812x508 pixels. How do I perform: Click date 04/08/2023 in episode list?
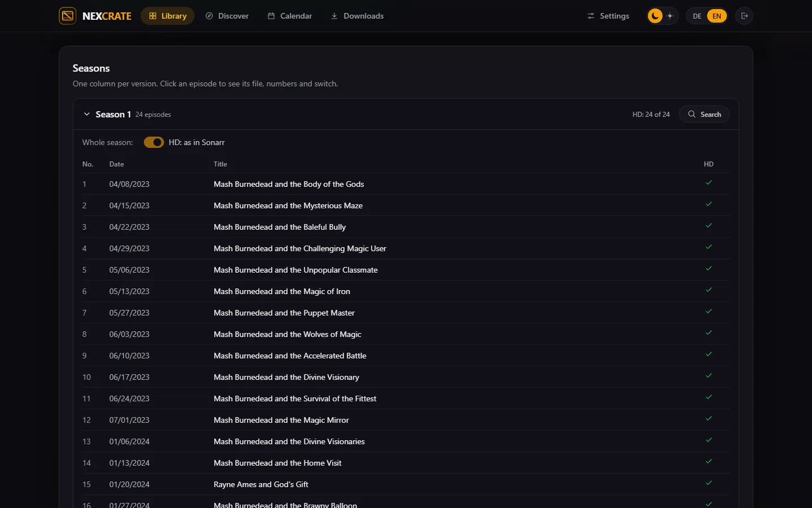click(x=129, y=184)
